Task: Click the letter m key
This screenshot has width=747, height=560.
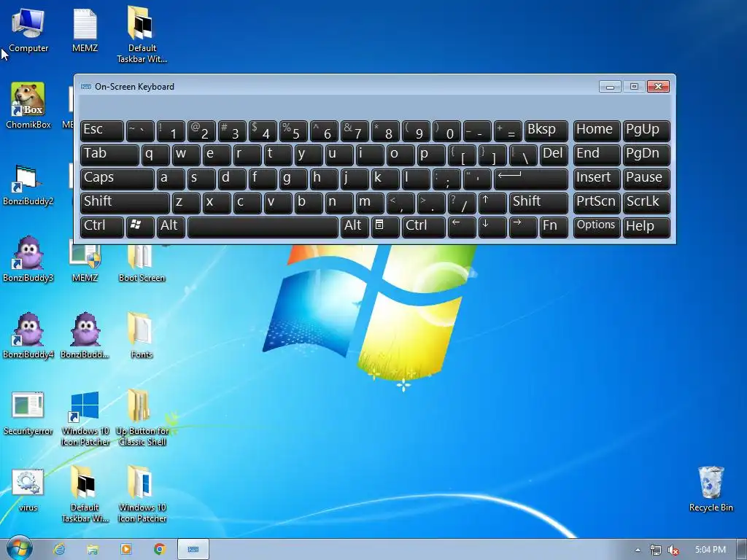Action: [370, 203]
